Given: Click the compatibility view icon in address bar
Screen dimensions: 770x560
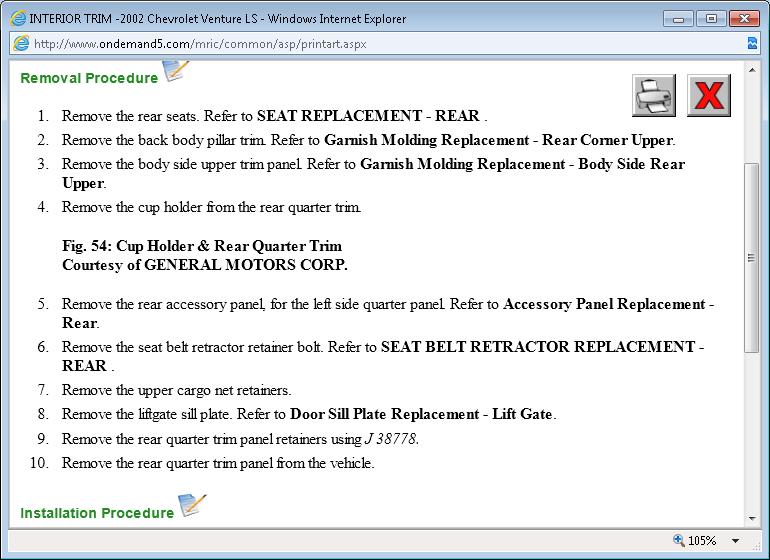Looking at the screenshot, I should pos(752,43).
